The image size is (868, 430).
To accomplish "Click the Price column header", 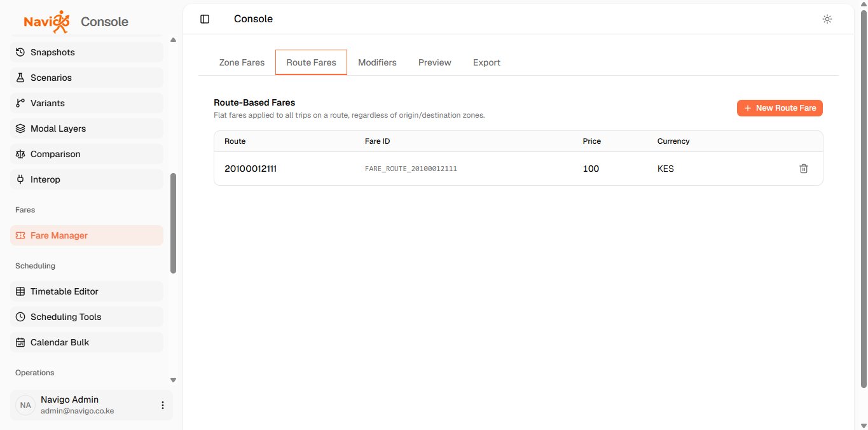I will (x=592, y=141).
